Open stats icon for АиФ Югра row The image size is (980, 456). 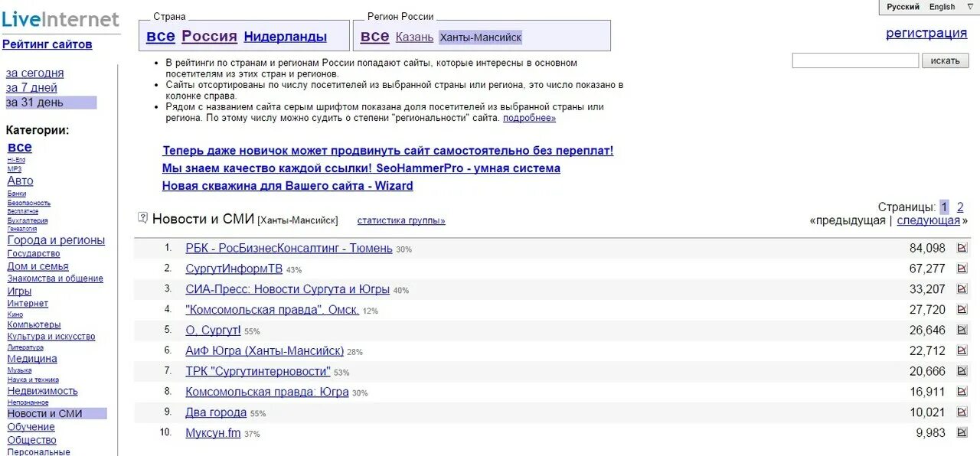[962, 350]
